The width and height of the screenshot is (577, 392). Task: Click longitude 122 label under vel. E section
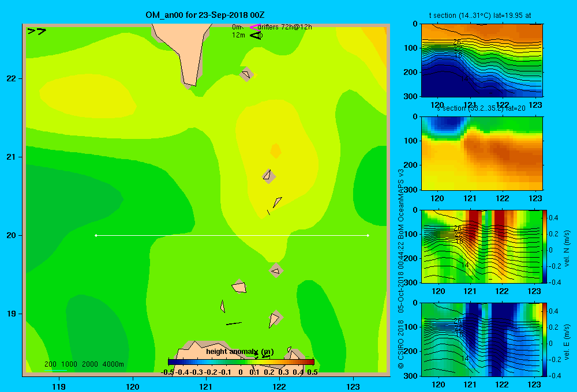click(503, 385)
